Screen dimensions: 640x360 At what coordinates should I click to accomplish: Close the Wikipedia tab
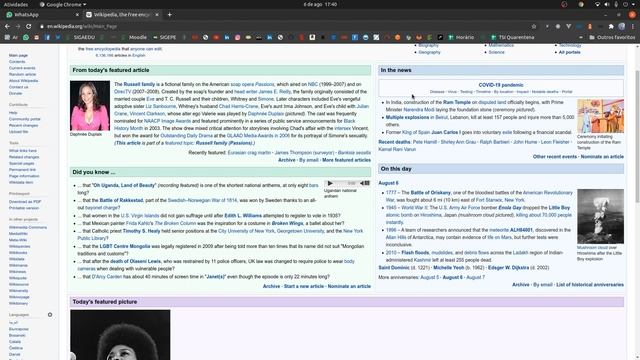(x=157, y=15)
